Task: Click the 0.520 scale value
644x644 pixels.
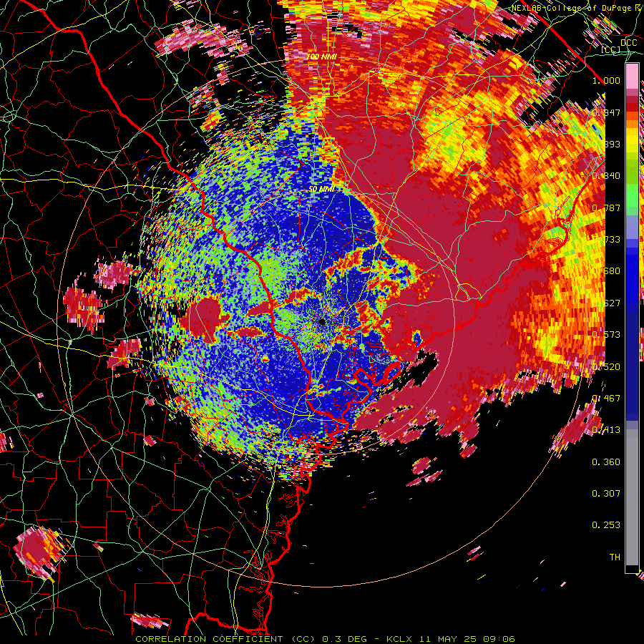Action: click(x=606, y=367)
